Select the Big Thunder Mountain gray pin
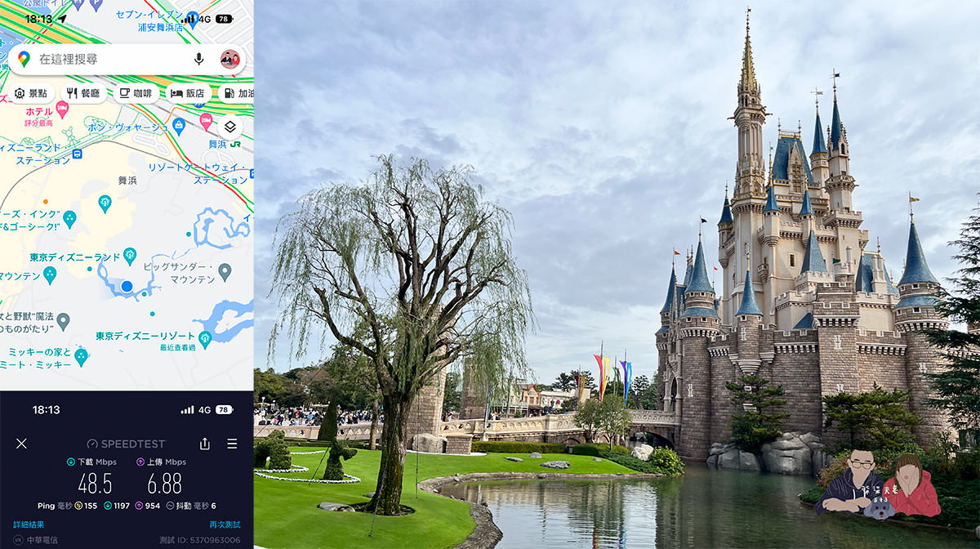 click(x=225, y=270)
